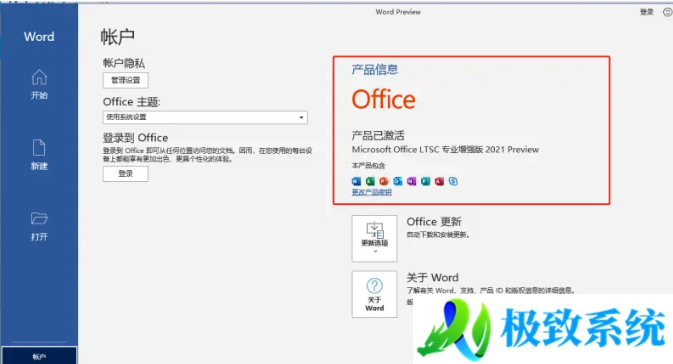Viewport: 673px width, 364px height.
Task: Select 新建 new document in sidebar
Action: pyautogui.click(x=39, y=155)
